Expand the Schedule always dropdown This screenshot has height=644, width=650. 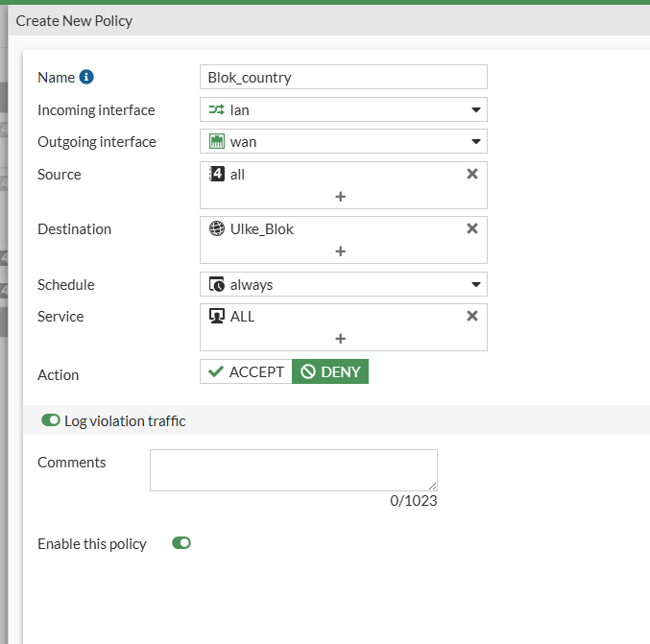pos(344,284)
